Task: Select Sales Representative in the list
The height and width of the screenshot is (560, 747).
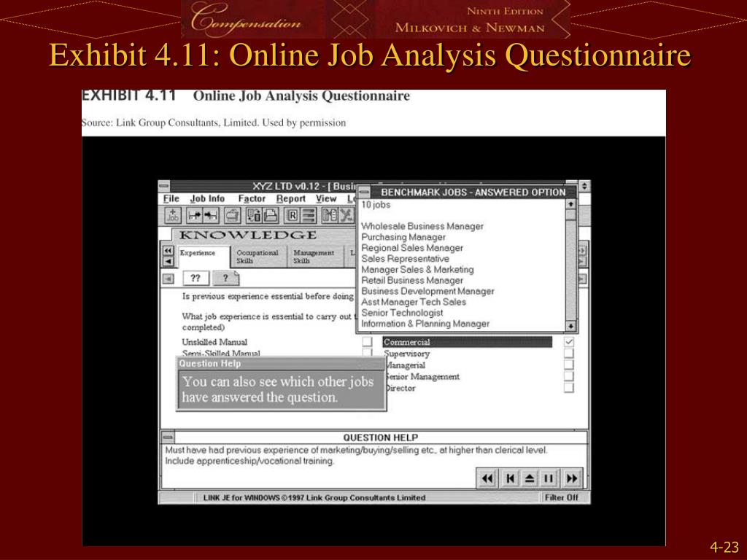Action: pos(405,259)
